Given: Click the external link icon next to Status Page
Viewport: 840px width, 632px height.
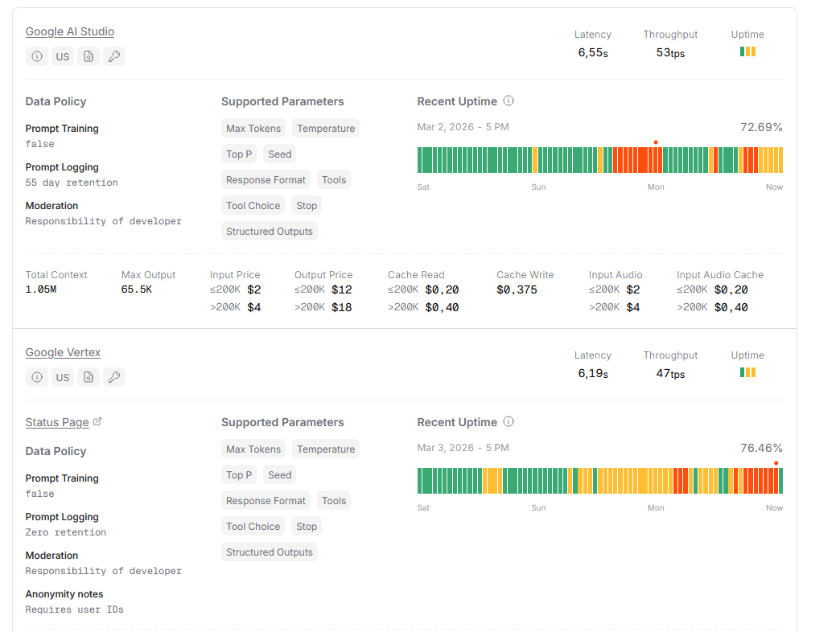Looking at the screenshot, I should (x=97, y=422).
